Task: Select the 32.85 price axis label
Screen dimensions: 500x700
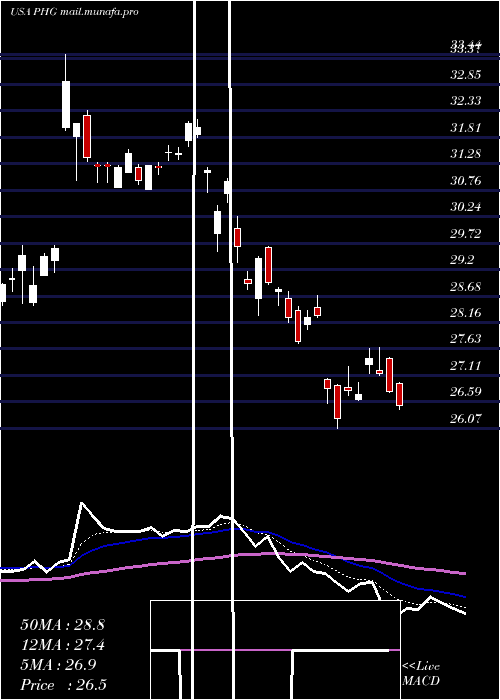Action: 466,75
